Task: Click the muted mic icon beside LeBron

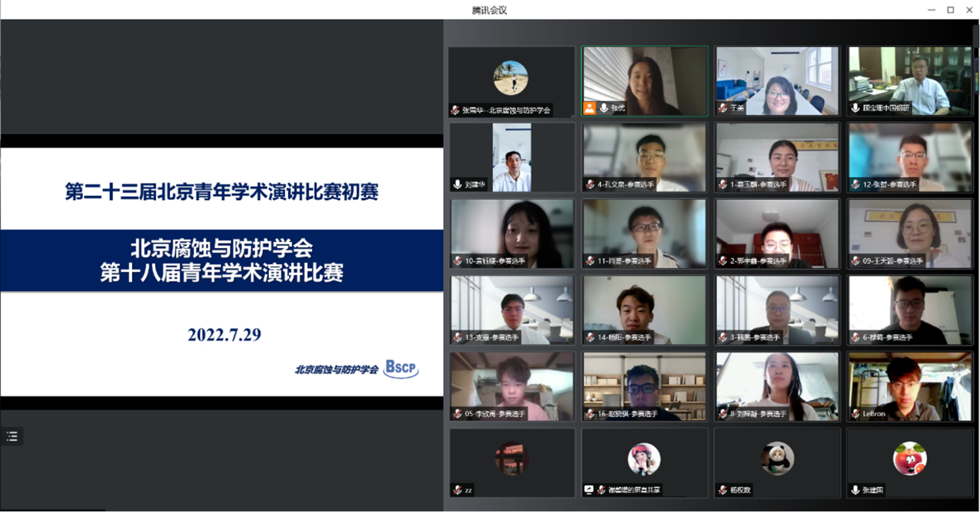Action: (x=855, y=414)
